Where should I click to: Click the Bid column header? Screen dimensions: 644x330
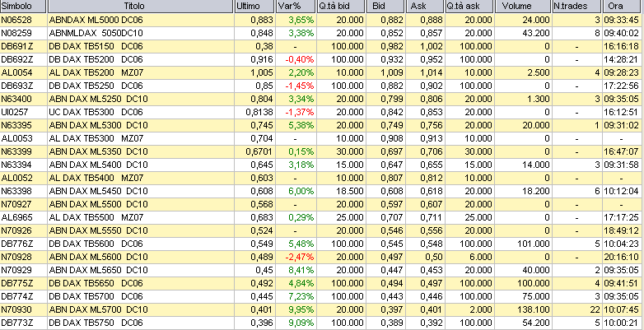point(385,6)
